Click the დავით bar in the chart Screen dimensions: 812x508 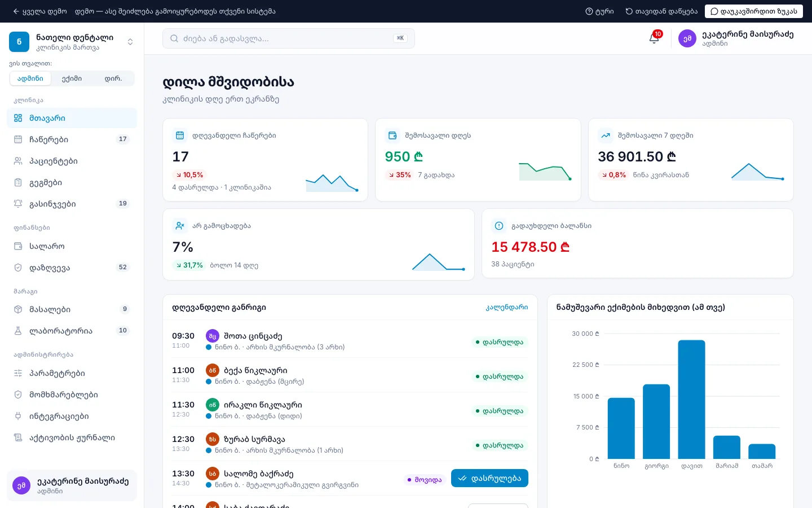(691, 399)
